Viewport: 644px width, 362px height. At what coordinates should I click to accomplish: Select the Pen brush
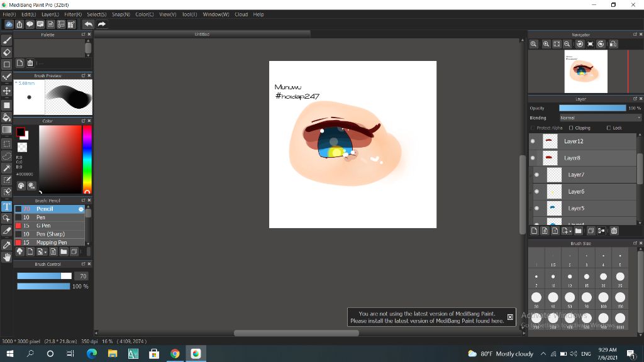[x=50, y=217]
